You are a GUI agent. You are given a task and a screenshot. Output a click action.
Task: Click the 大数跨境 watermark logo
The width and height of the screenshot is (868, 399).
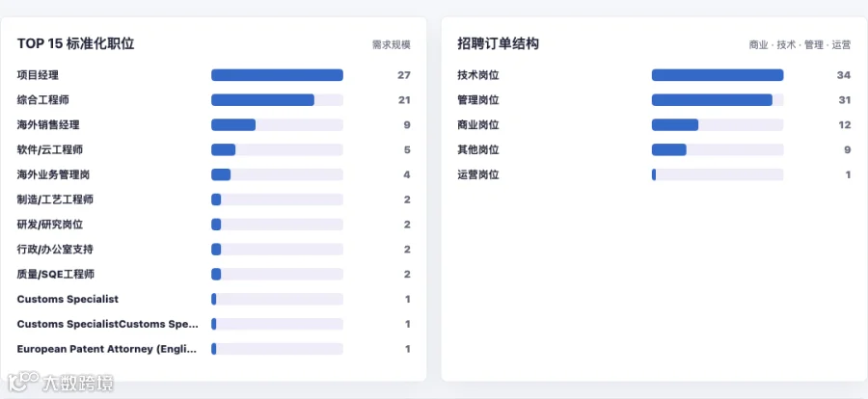pos(61,382)
